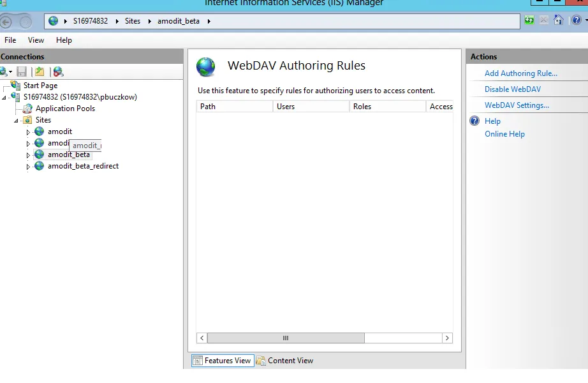This screenshot has width=588, height=383.
Task: Click the scroll right arrow button
Action: click(447, 338)
